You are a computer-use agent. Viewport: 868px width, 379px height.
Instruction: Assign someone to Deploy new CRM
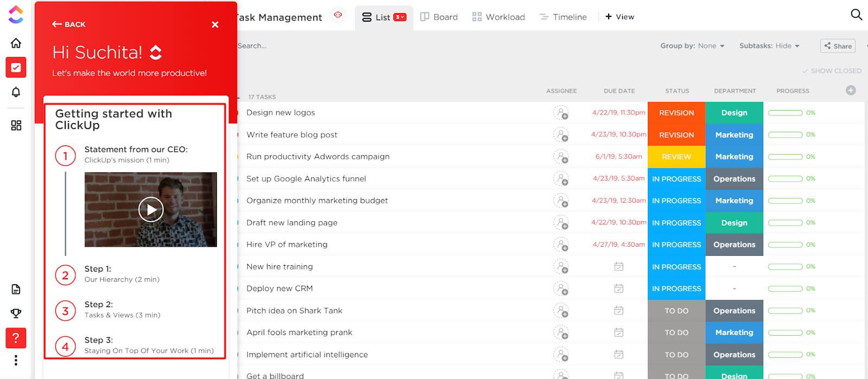(561, 288)
